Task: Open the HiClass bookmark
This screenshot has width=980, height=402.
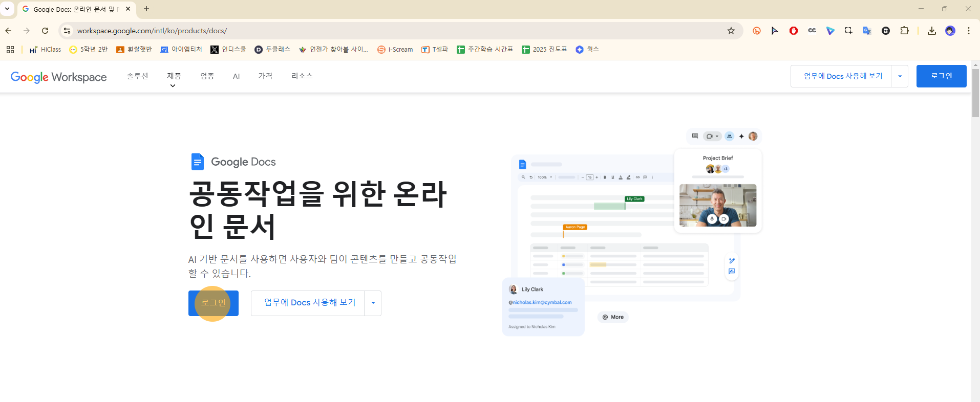Action: [45, 50]
